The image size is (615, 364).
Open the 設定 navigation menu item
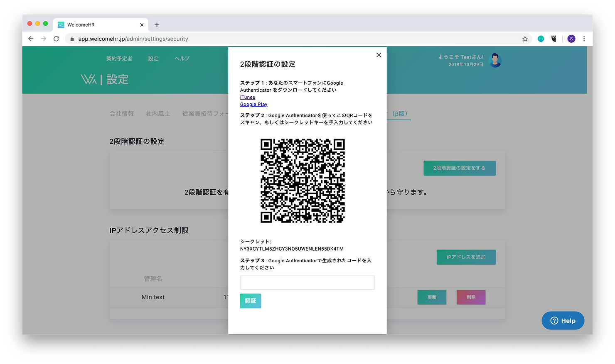pos(153,59)
